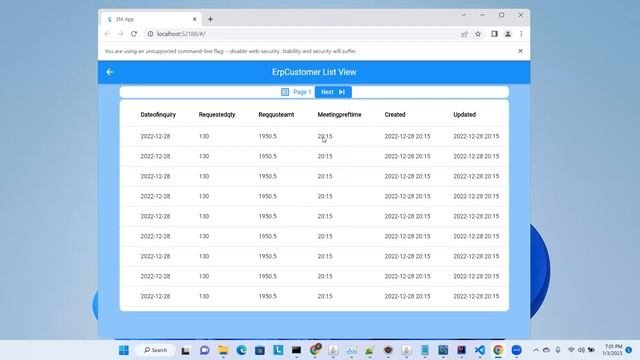Open Visual Studio Code from taskbar

(480, 350)
